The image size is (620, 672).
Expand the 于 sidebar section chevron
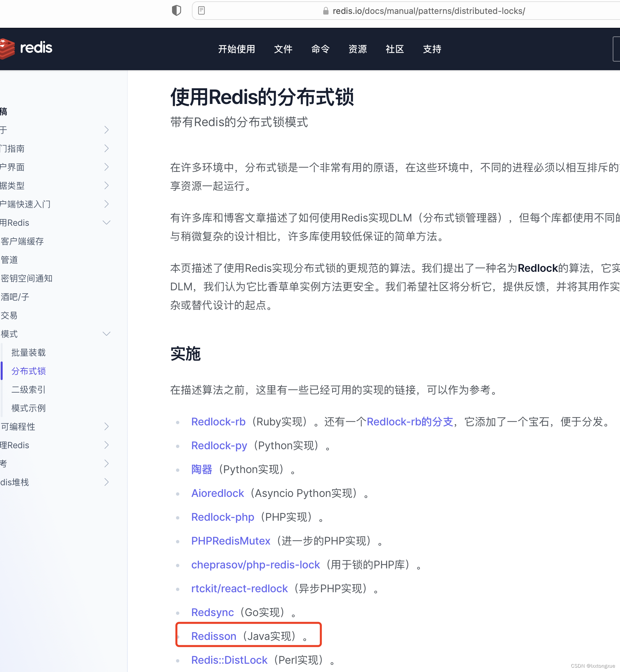click(x=106, y=130)
